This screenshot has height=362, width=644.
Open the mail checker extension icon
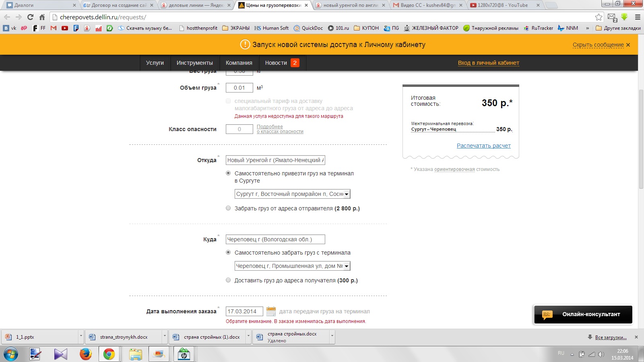(x=612, y=17)
